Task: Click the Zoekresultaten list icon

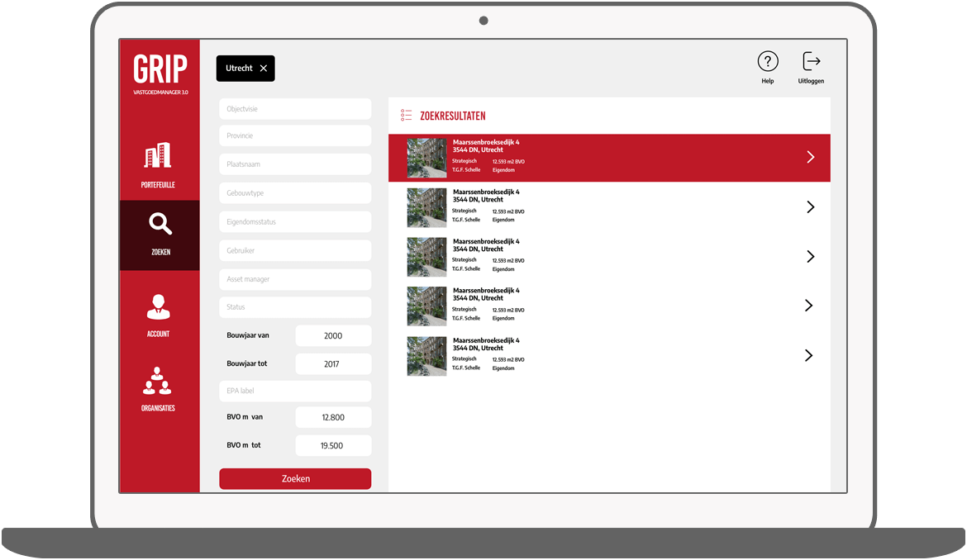Action: [406, 115]
